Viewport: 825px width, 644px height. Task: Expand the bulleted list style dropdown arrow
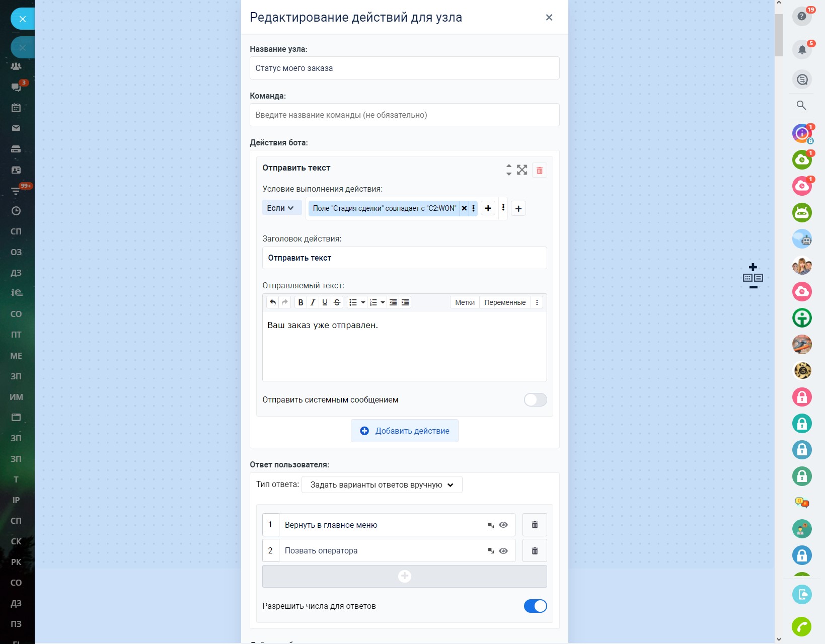point(363,302)
